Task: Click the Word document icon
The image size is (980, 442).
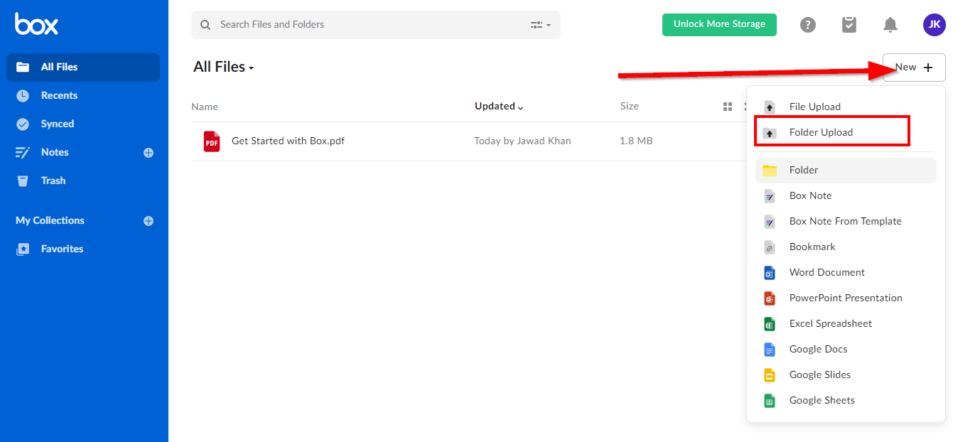Action: [x=770, y=273]
